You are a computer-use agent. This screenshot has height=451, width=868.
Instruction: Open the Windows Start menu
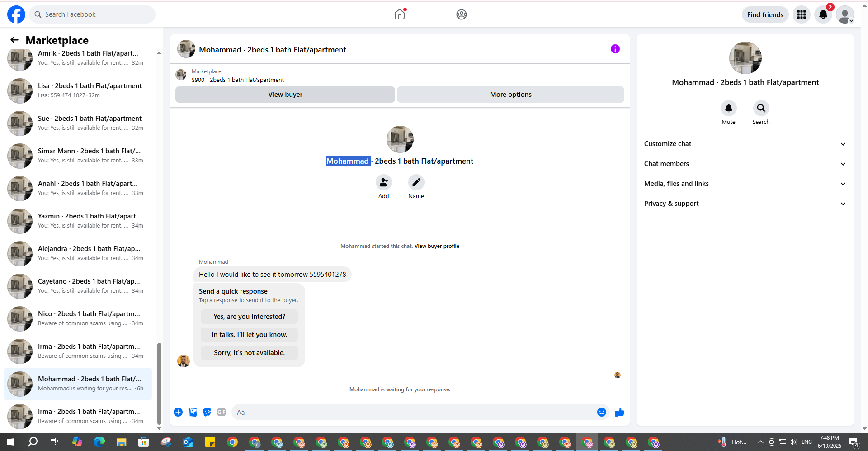click(11, 442)
